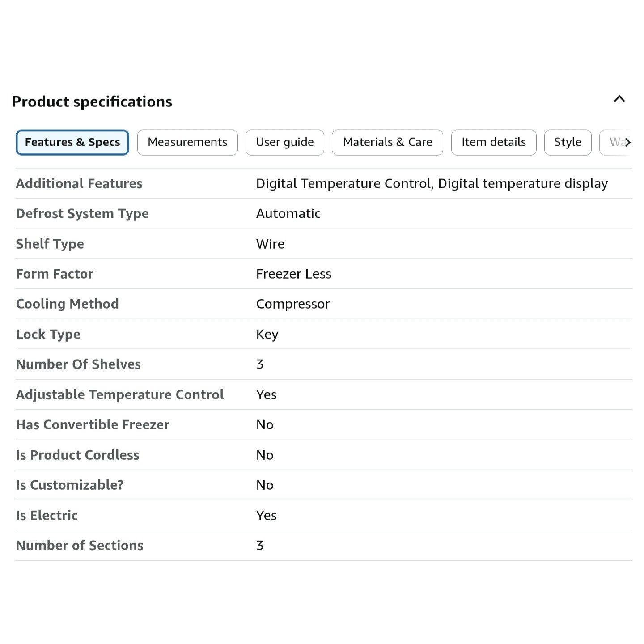Screen dimensions: 644x644
Task: Click the Product specifications heading
Action: (92, 102)
